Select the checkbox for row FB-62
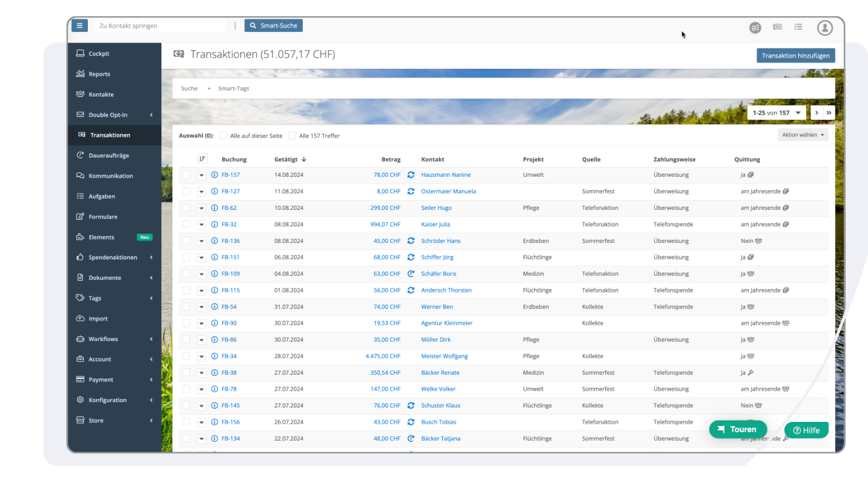Viewport: 868px width, 488px height. click(186, 208)
